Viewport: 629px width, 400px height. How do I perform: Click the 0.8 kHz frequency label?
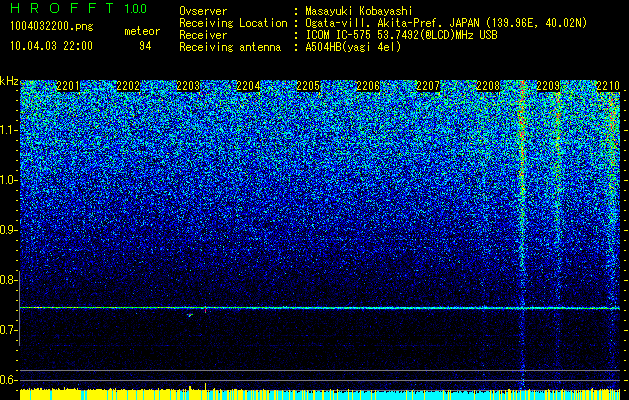point(8,280)
